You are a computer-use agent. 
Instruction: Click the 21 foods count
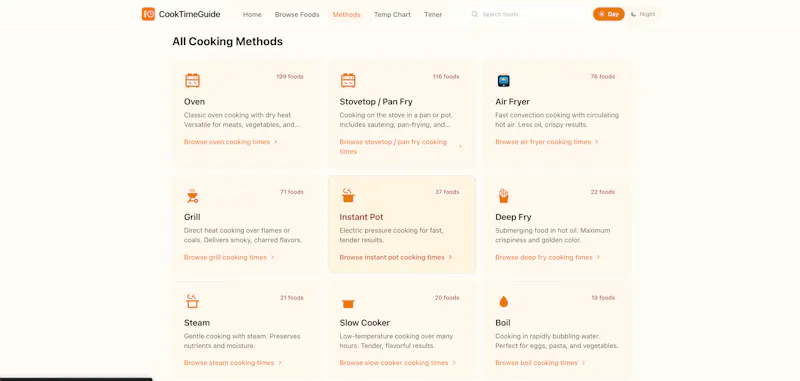point(292,297)
